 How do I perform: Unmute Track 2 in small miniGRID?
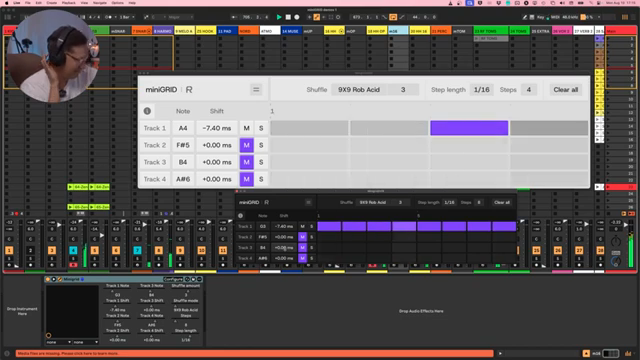(302, 237)
